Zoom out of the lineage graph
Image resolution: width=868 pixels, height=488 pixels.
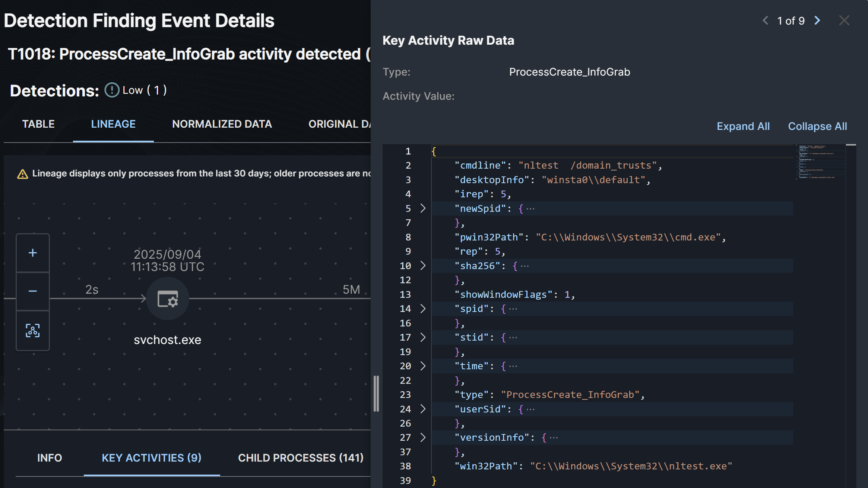click(x=33, y=291)
